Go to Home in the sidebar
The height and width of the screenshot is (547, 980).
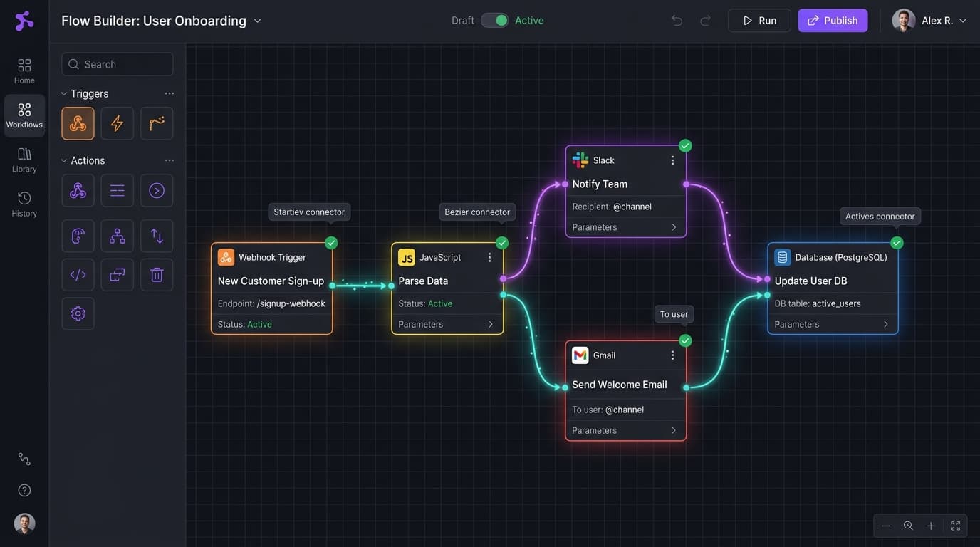pyautogui.click(x=24, y=71)
